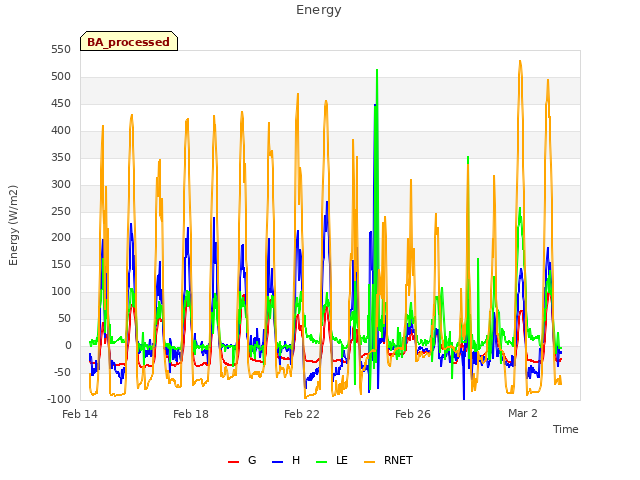Click the 150 y-axis tick label
Viewport: 640px width, 480px height.
click(61, 264)
